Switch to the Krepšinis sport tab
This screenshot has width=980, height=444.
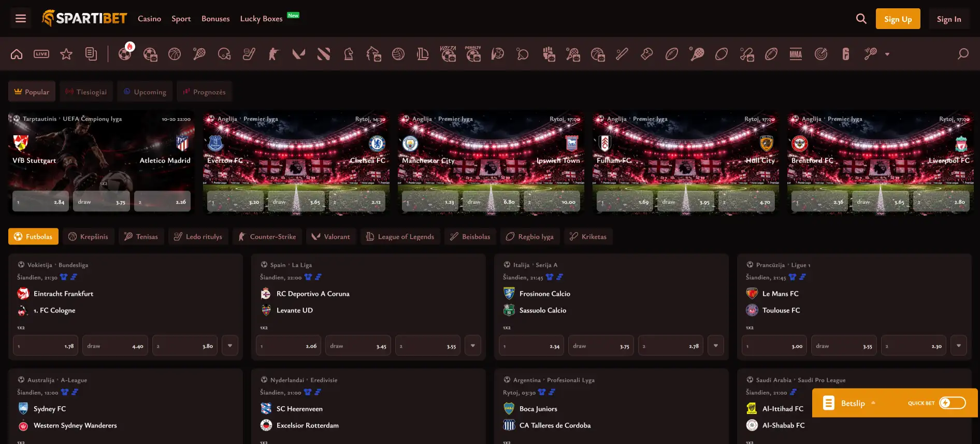[x=89, y=236]
